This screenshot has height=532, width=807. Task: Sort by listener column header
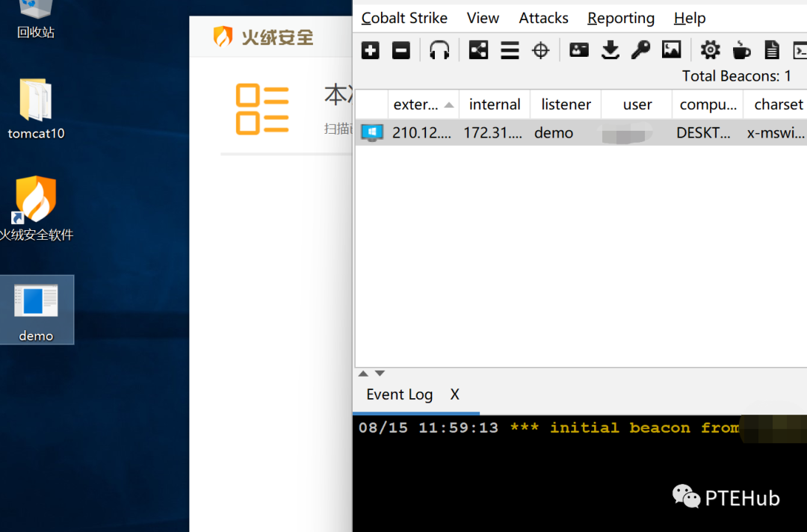click(566, 105)
